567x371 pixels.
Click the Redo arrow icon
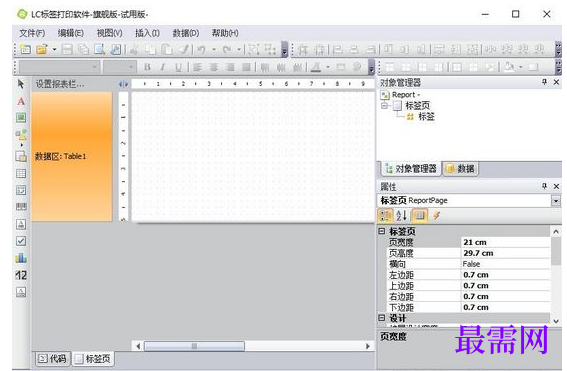(x=227, y=49)
